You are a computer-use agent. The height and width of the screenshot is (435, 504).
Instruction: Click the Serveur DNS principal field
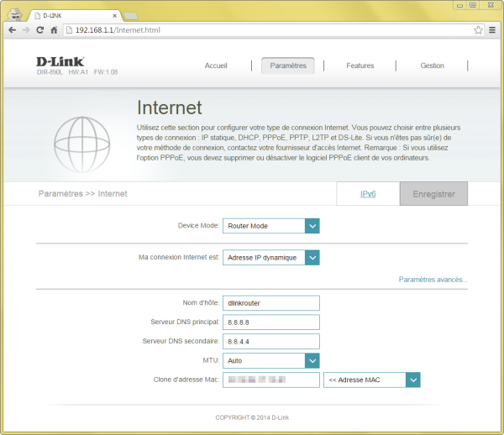click(271, 322)
